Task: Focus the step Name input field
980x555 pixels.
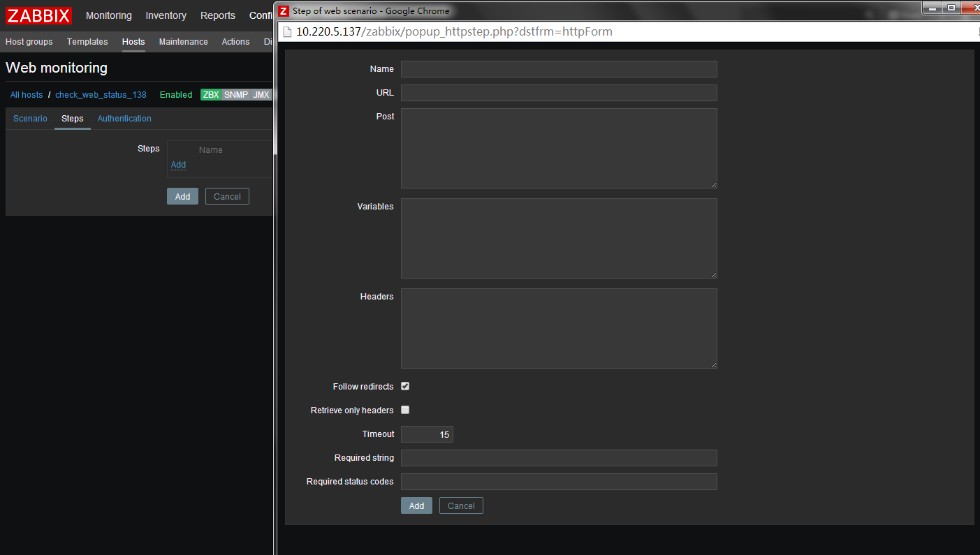Action: [x=559, y=69]
